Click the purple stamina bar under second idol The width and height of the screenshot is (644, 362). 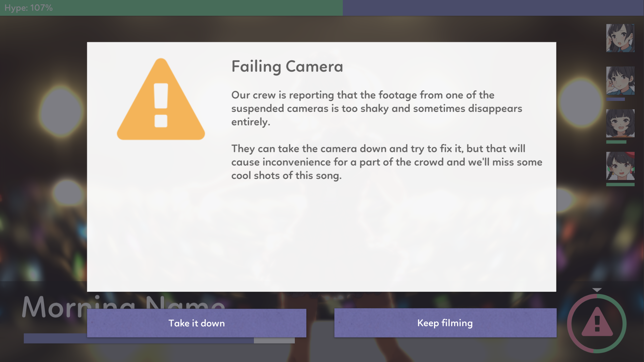pyautogui.click(x=615, y=100)
